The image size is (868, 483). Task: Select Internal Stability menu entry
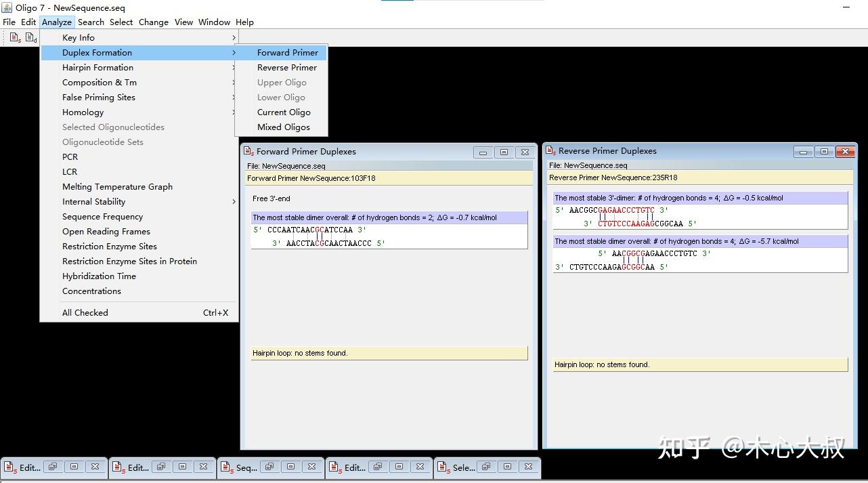tap(139, 202)
